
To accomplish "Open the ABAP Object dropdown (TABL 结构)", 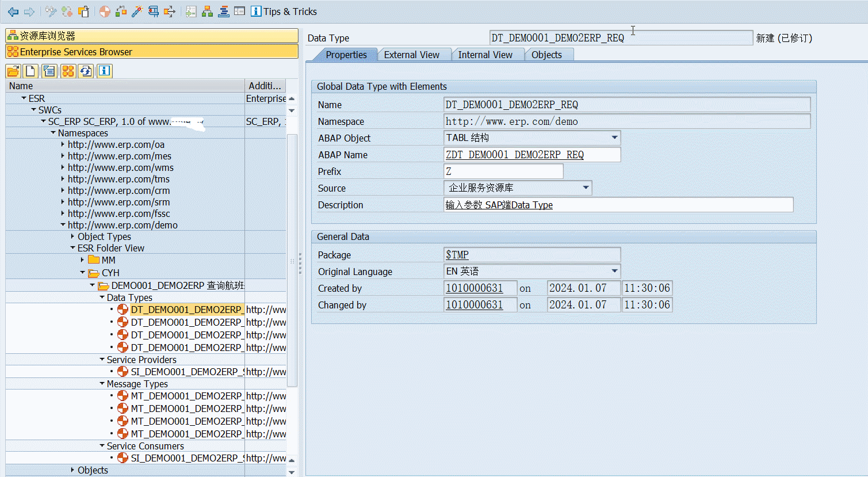I will (614, 138).
